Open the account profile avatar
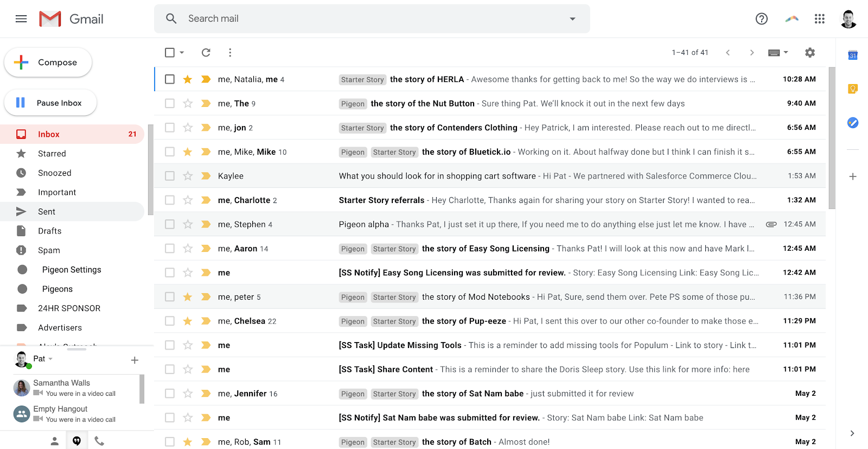This screenshot has width=868, height=449. tap(848, 19)
